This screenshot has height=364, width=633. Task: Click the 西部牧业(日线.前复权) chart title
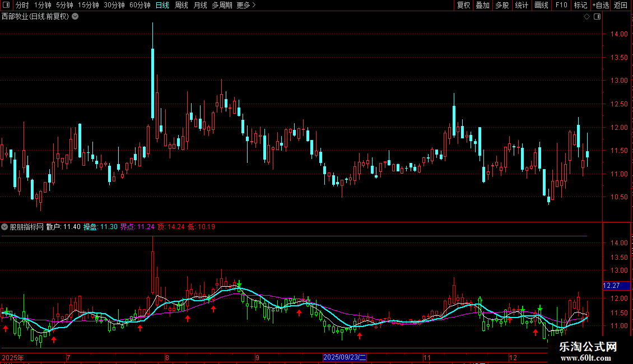[x=35, y=17]
